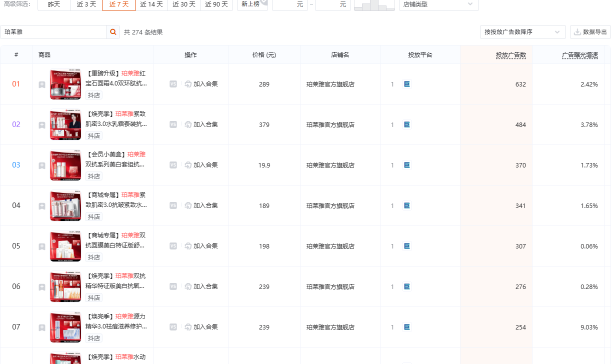Click the minimum price input field
This screenshot has height=364, width=611.
pyautogui.click(x=290, y=4)
